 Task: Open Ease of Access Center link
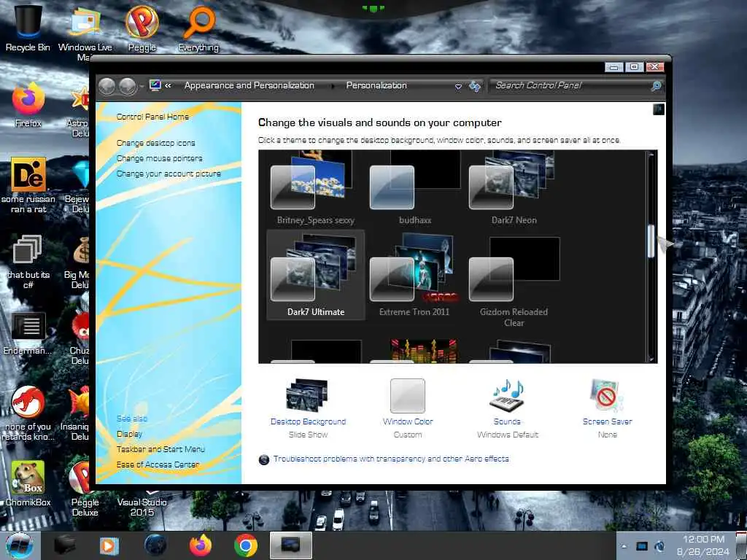158,464
